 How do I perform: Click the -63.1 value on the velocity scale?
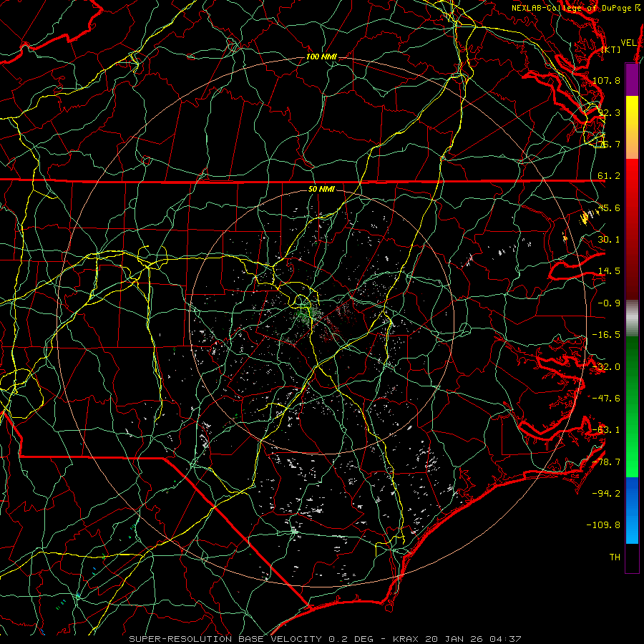pyautogui.click(x=606, y=430)
